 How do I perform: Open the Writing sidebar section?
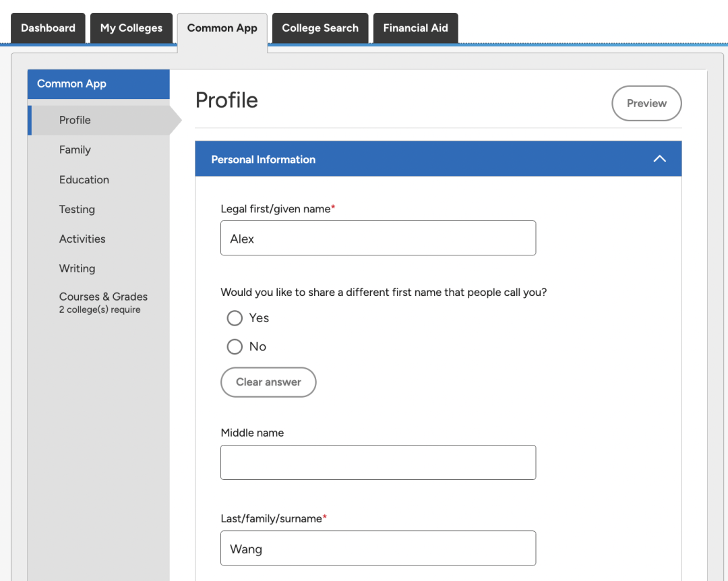coord(77,269)
